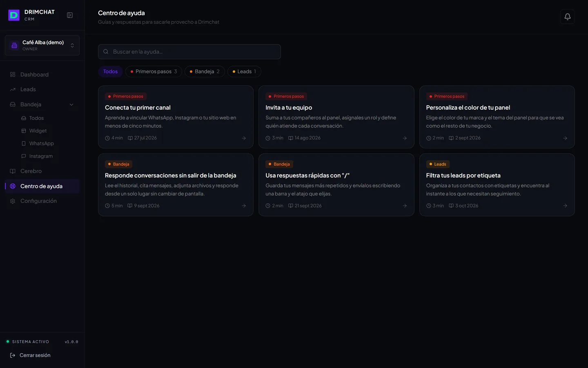Click the Drimchat logo icon
The height and width of the screenshot is (368, 588).
[14, 15]
